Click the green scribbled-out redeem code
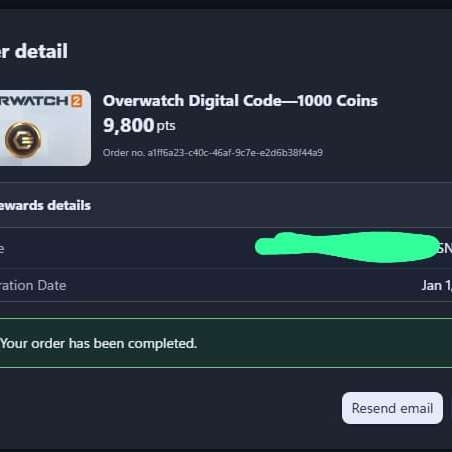The image size is (452, 452). 347,247
